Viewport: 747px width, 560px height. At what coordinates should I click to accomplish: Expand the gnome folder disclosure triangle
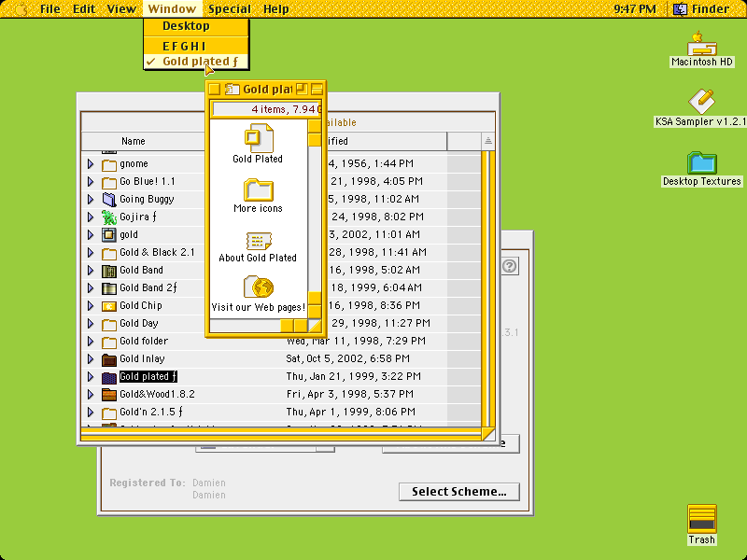91,164
